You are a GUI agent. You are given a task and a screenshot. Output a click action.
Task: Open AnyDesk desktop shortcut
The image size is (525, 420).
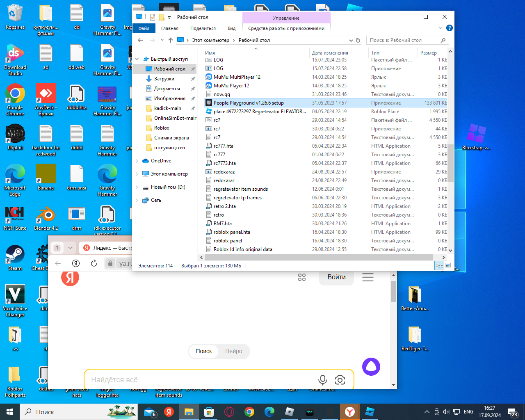[x=46, y=100]
